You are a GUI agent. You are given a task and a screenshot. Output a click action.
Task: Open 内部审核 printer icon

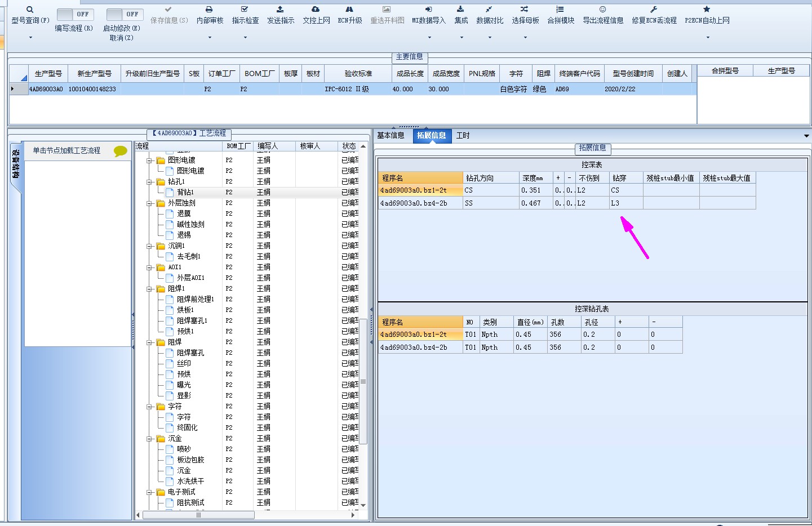tap(209, 10)
